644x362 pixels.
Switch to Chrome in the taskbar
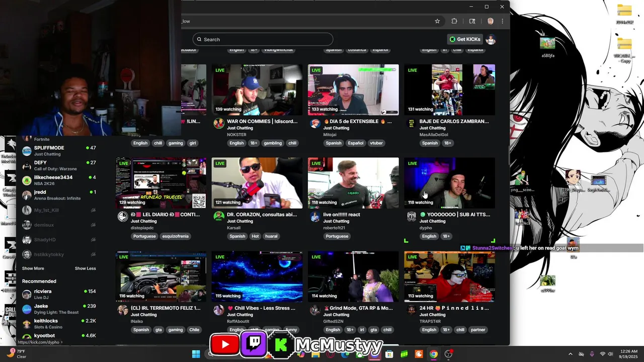click(x=433, y=354)
